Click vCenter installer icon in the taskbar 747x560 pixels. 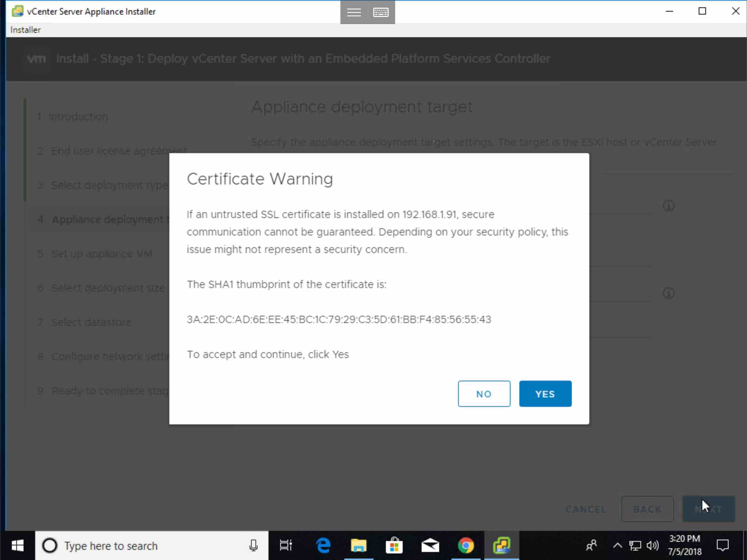(501, 546)
